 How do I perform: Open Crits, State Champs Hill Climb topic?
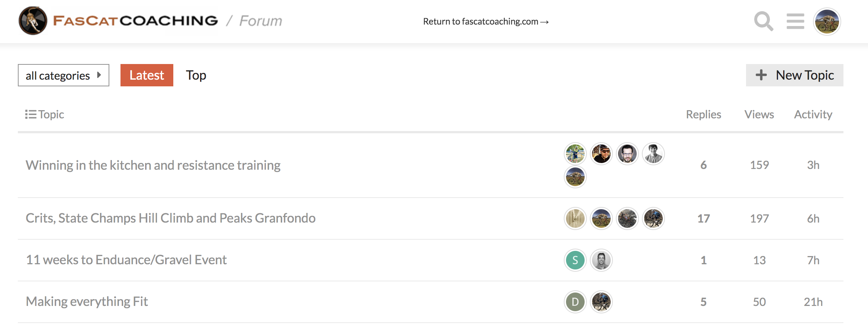tap(170, 218)
